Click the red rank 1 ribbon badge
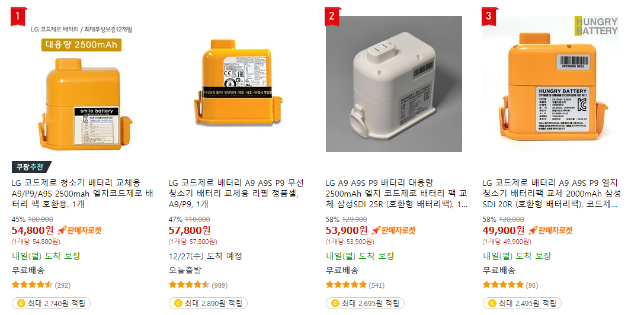Image resolution: width=644 pixels, height=315 pixels. click(18, 17)
